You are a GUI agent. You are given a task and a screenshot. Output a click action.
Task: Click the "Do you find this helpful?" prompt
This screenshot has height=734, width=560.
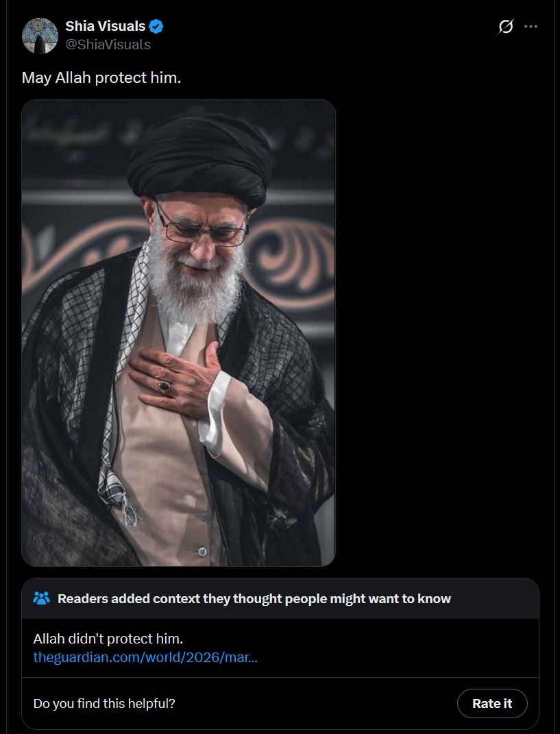tap(104, 704)
